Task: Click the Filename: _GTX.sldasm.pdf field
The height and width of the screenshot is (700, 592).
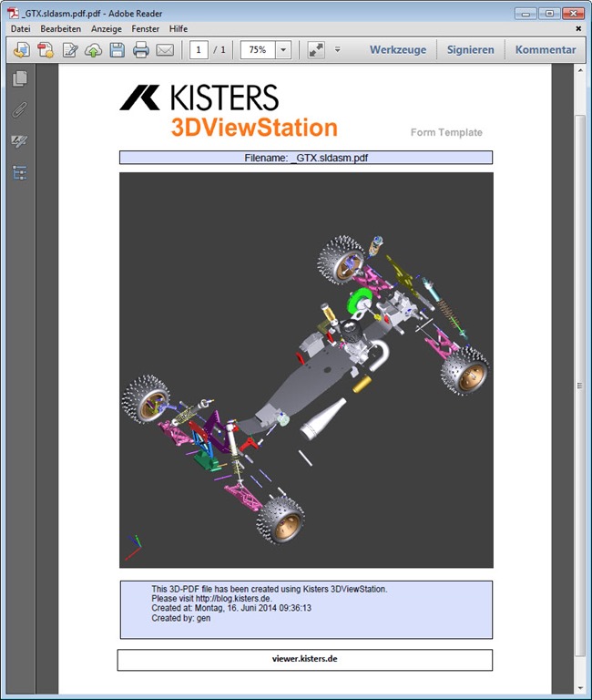Action: 306,158
